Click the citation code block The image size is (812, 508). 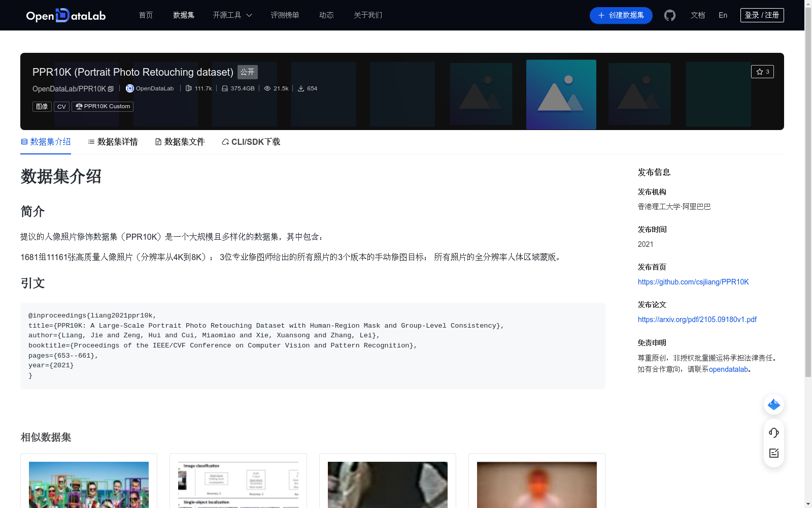[x=313, y=346]
